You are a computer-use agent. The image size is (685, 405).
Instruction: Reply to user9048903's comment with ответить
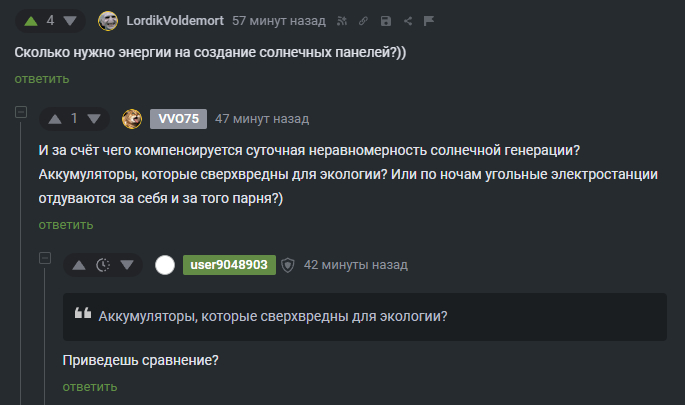coord(90,387)
